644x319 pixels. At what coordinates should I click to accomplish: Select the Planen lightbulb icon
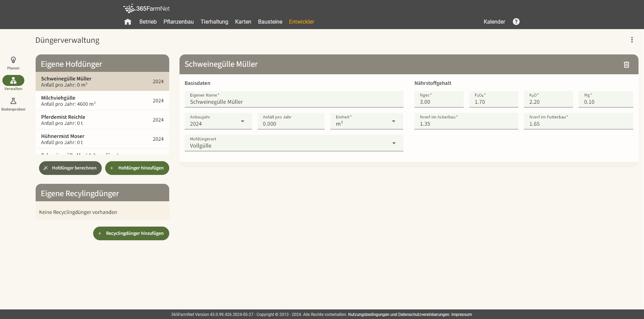click(13, 60)
